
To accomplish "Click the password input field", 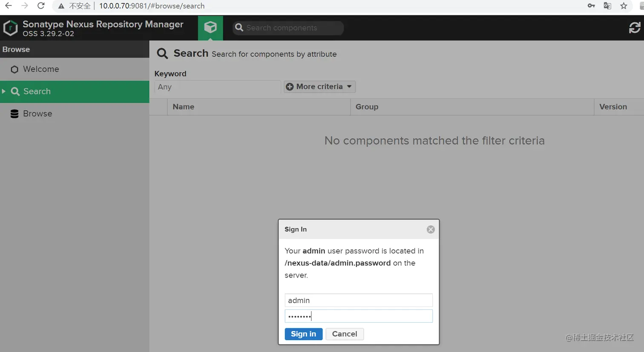I will click(x=358, y=316).
